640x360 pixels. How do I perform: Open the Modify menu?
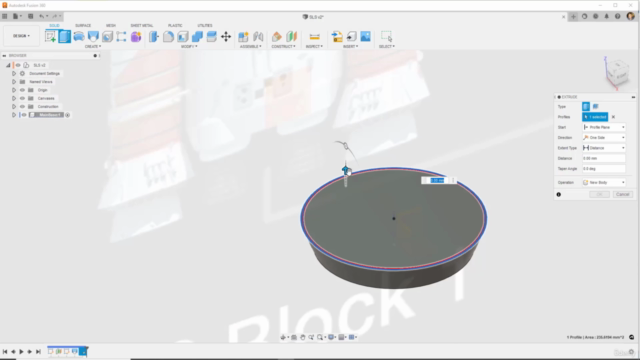[189, 47]
